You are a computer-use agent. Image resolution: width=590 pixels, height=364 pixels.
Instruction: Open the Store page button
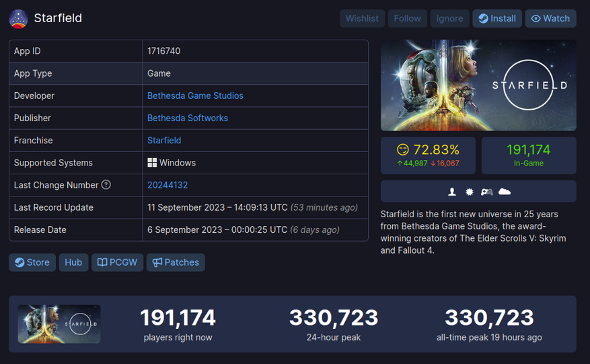tap(32, 262)
